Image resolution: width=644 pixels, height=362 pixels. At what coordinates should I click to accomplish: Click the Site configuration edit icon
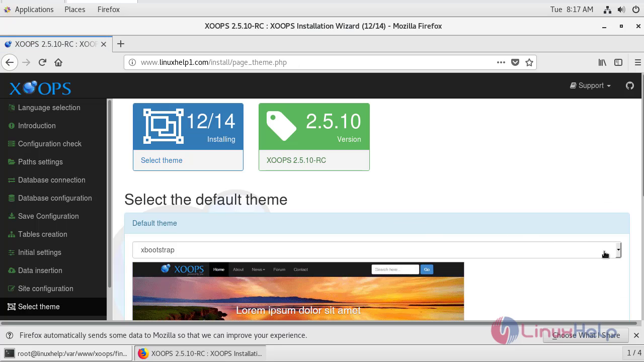pos(12,289)
